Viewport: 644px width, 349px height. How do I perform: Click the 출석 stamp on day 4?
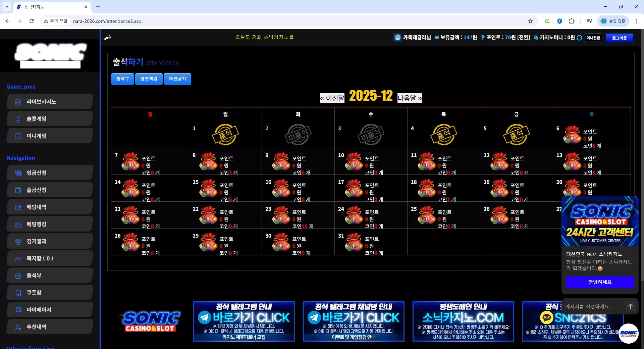coord(444,135)
